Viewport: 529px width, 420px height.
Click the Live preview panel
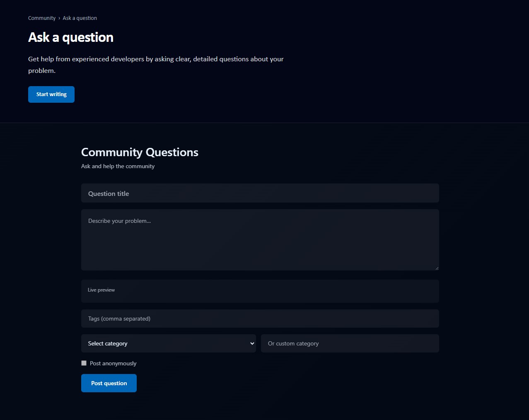(260, 291)
